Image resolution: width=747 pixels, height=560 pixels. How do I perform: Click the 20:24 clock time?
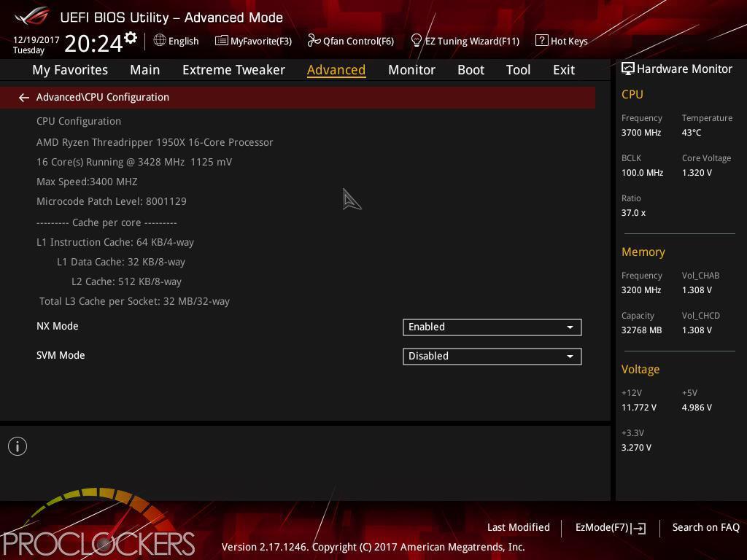tap(93, 43)
